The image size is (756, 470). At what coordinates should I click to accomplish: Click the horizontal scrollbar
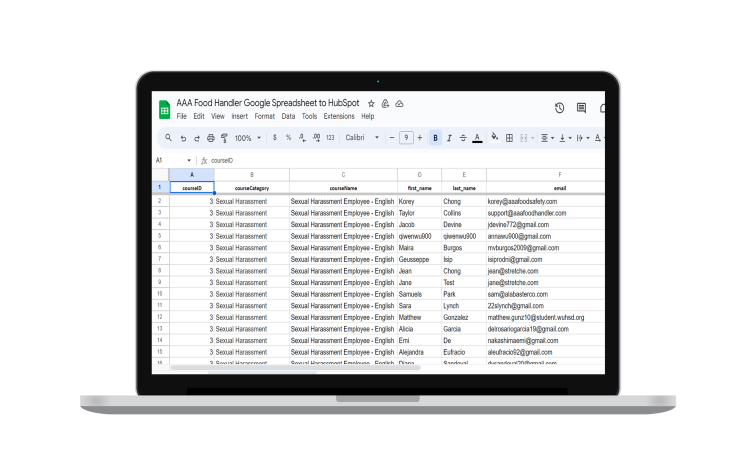pos(296,368)
